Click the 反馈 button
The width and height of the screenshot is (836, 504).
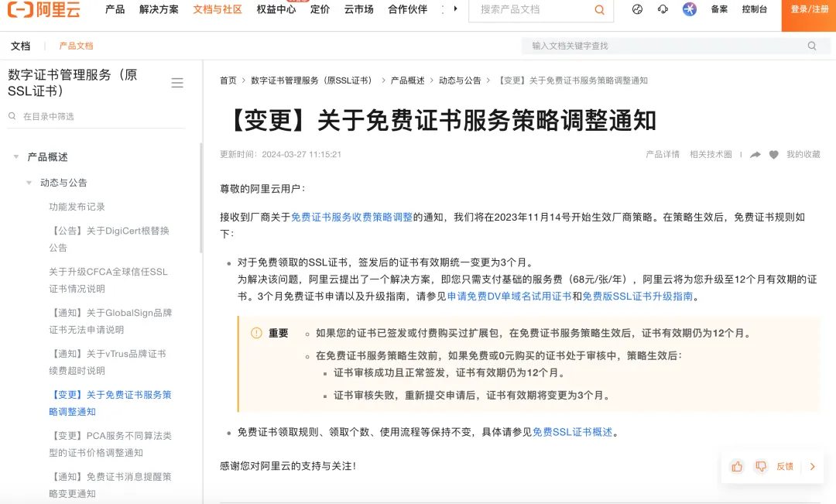click(785, 467)
